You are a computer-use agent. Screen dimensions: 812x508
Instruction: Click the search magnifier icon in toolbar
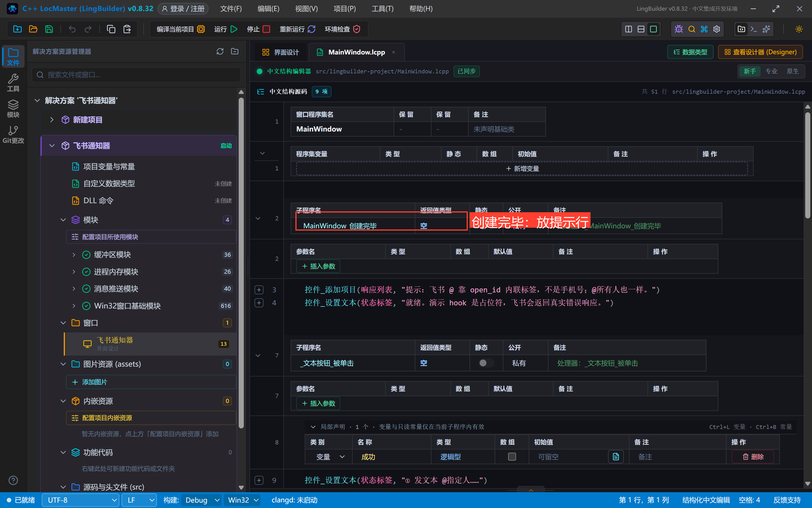(x=692, y=29)
